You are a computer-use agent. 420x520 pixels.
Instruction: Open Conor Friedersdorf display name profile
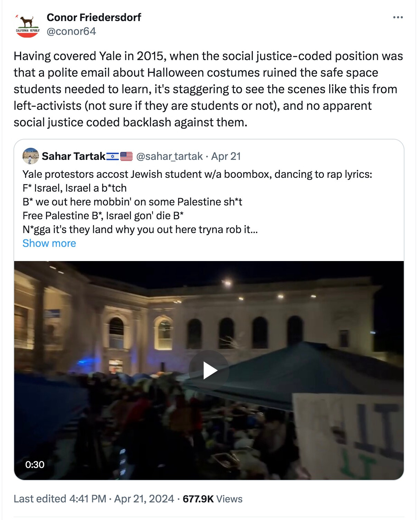point(94,17)
